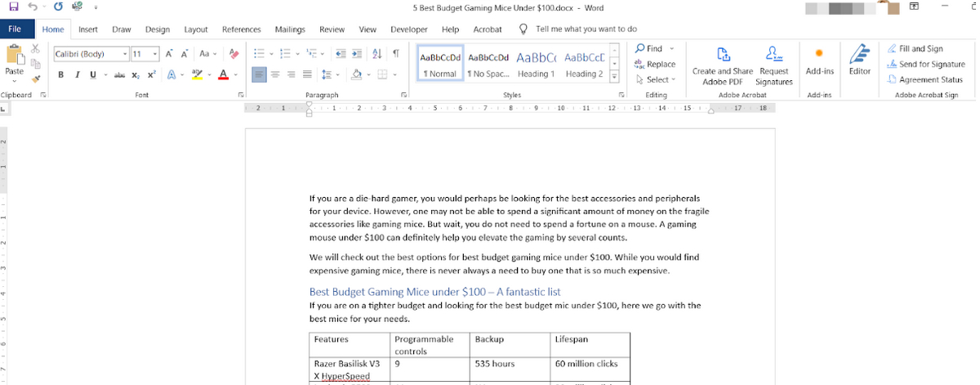The image size is (980, 385).
Task: Switch to the Design tab
Action: click(x=158, y=29)
